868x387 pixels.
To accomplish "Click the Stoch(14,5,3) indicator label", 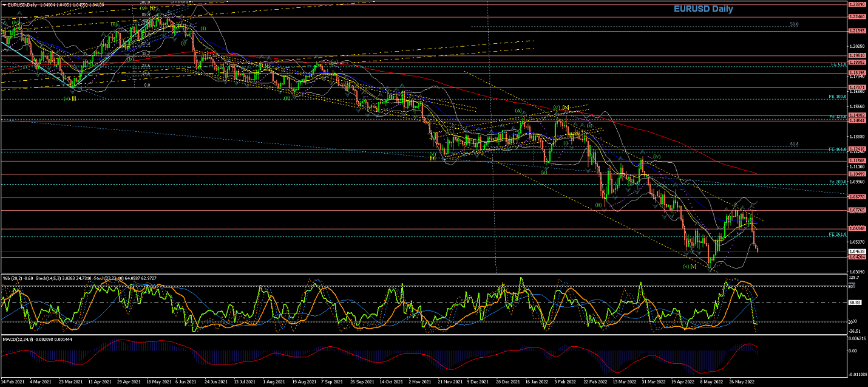I will pos(48,278).
